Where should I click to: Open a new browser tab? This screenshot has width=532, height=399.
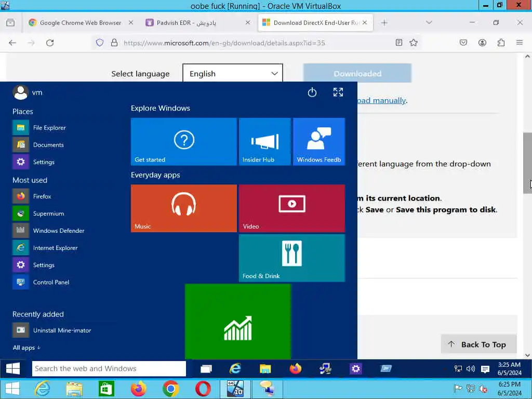pyautogui.click(x=384, y=22)
